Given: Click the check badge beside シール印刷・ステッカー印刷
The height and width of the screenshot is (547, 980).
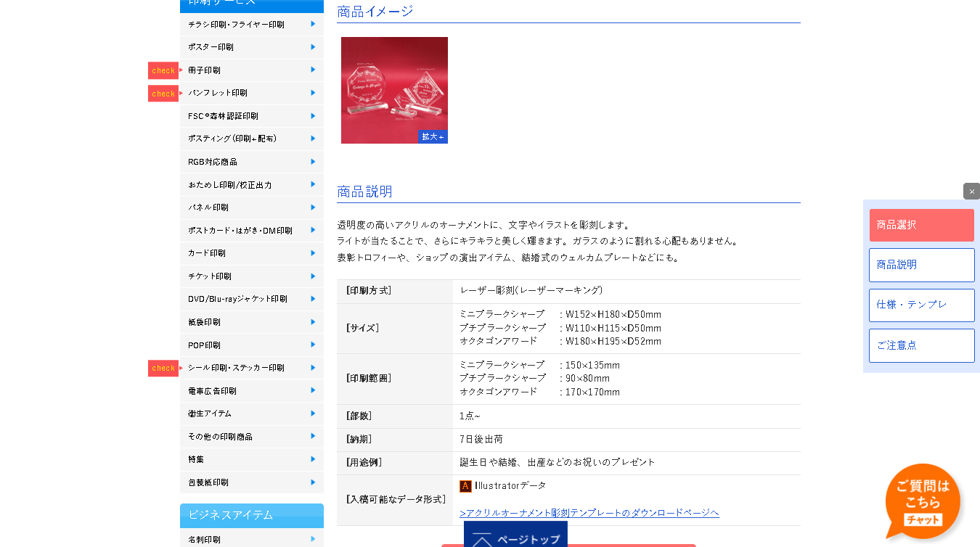Looking at the screenshot, I should 163,369.
